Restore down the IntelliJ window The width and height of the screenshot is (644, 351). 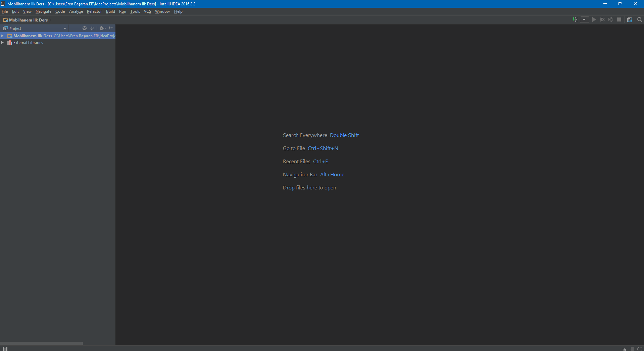620,4
